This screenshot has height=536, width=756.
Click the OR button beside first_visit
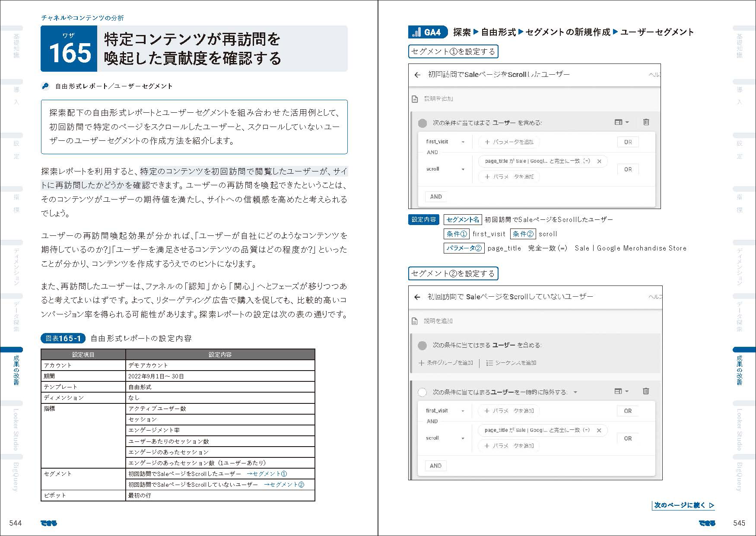pos(628,142)
